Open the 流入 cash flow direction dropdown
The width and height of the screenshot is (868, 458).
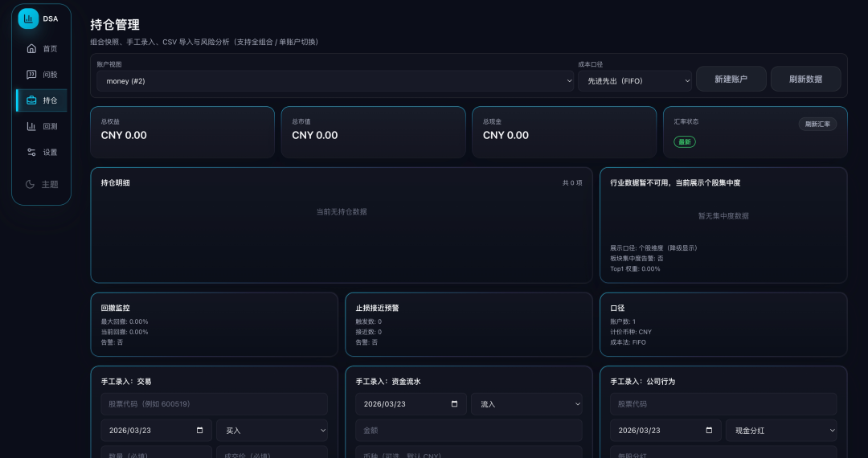[x=526, y=404]
